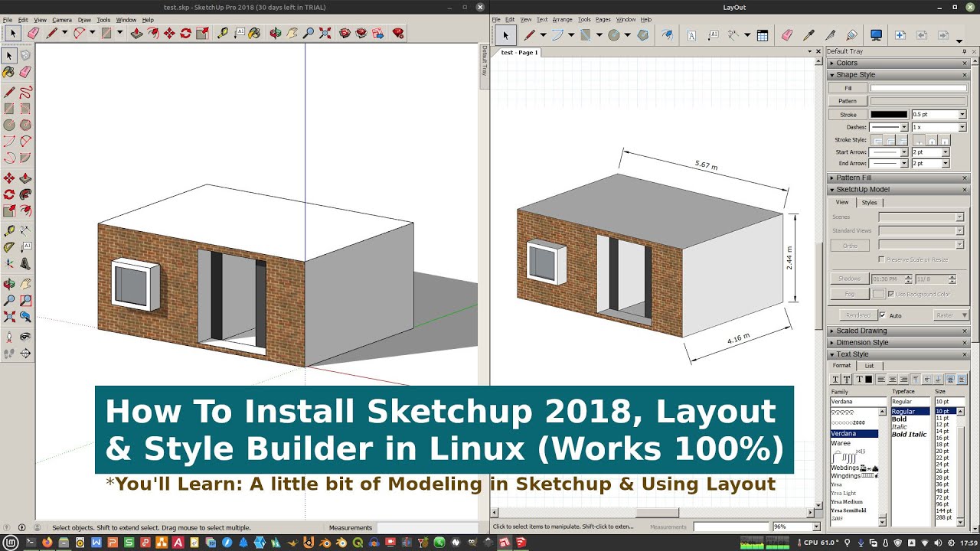Open the Pages menu in LayOut
The image size is (980, 551).
point(603,19)
